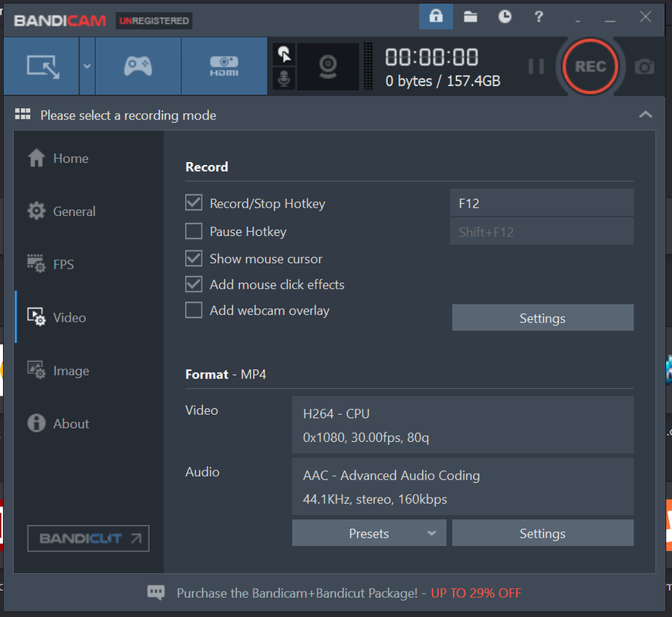This screenshot has width=672, height=617.
Task: Click the UP TO 29% OFF link
Action: (x=476, y=593)
